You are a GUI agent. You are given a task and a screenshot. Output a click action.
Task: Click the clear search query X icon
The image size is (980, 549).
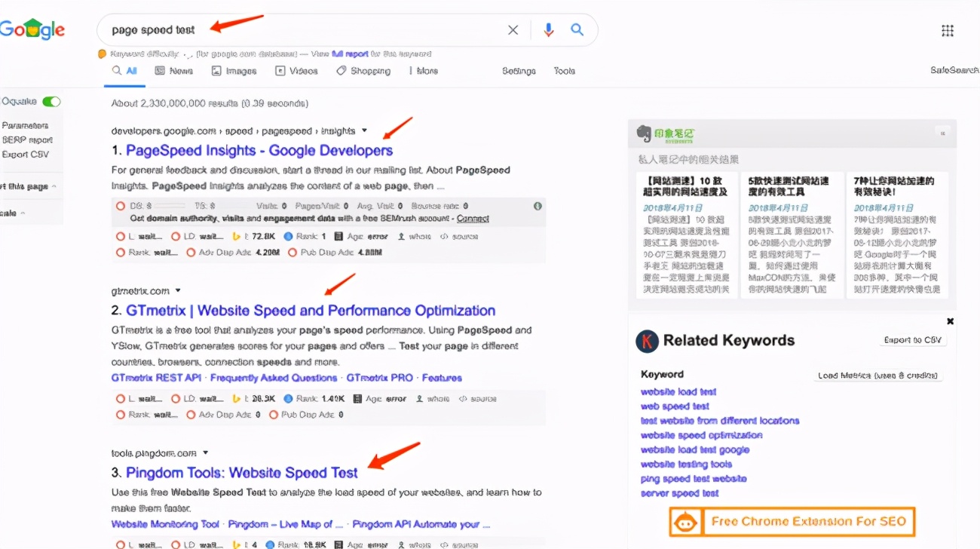pos(513,29)
